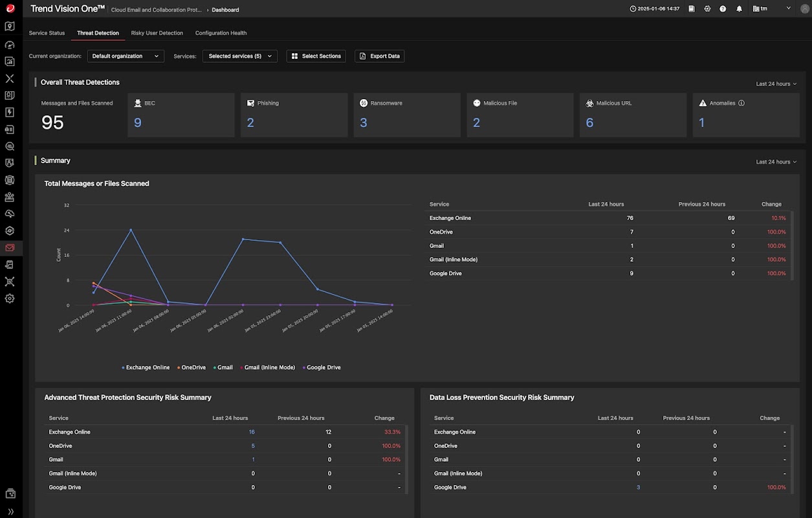Viewport: 812px width, 518px height.
Task: Open the Default organization dropdown
Action: [126, 56]
